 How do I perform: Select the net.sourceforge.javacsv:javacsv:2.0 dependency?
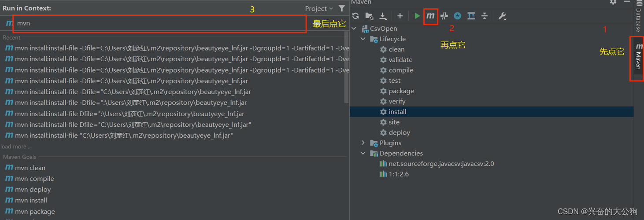point(441,164)
